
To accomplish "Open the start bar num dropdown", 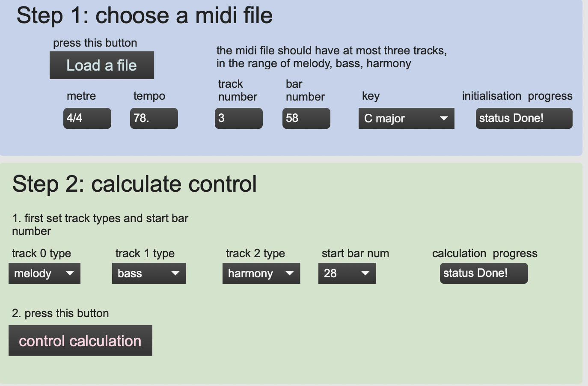I will [347, 273].
